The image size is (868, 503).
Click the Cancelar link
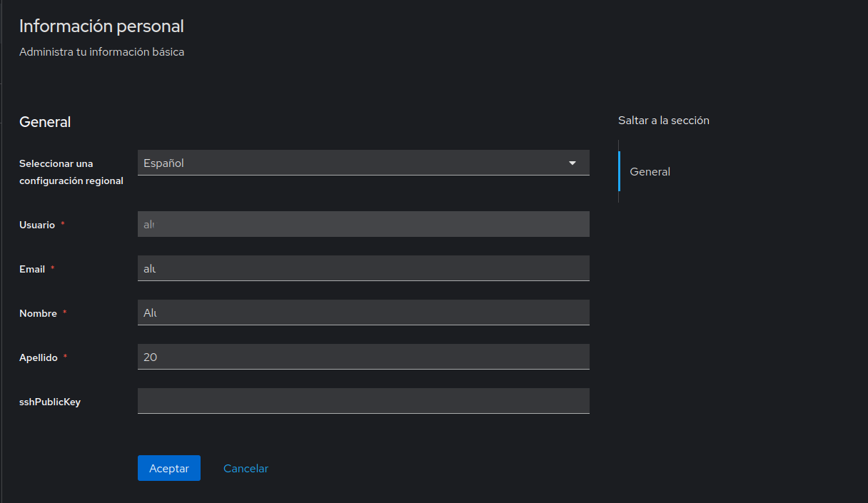(x=246, y=468)
